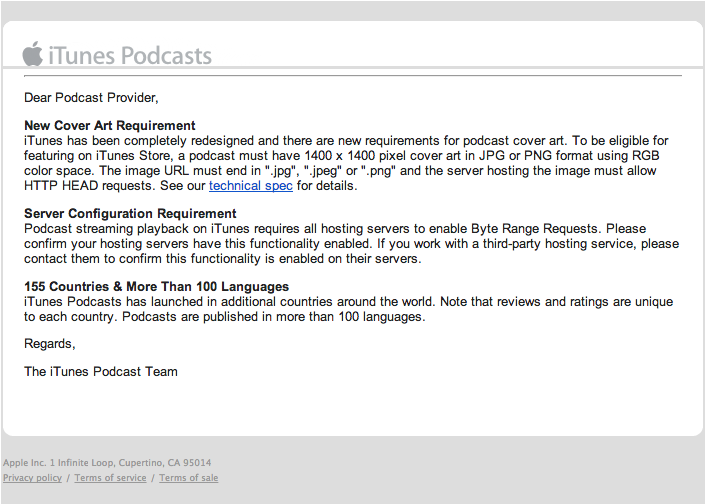Click the 155 Countries & More heading
Screen dimensions: 707x504
(x=156, y=287)
